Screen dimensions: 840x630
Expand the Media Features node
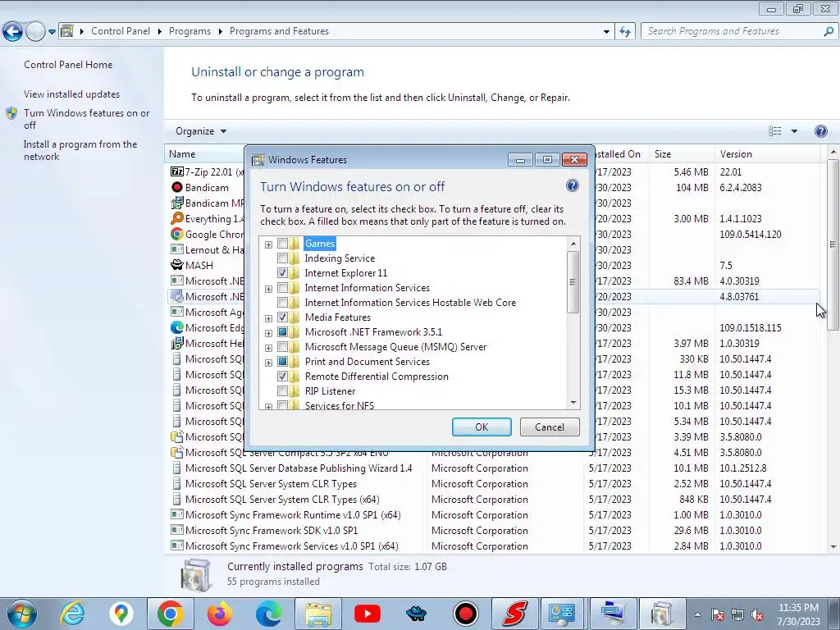pos(268,318)
